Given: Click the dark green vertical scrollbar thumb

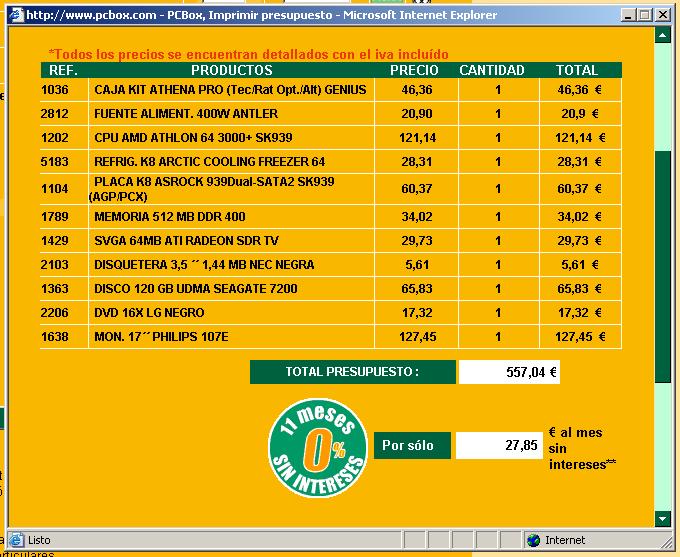Looking at the screenshot, I should (663, 267).
